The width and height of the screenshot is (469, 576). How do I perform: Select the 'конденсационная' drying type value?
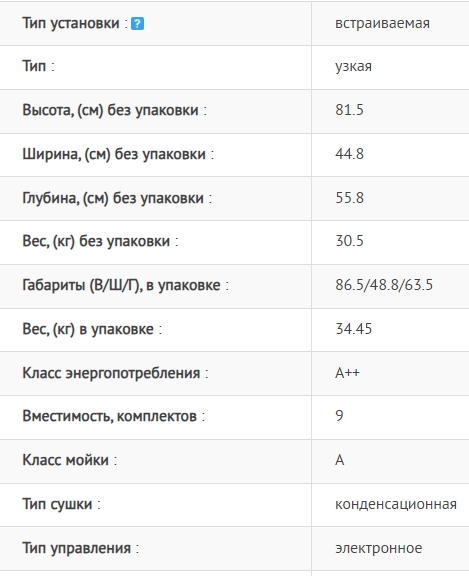pos(396,504)
